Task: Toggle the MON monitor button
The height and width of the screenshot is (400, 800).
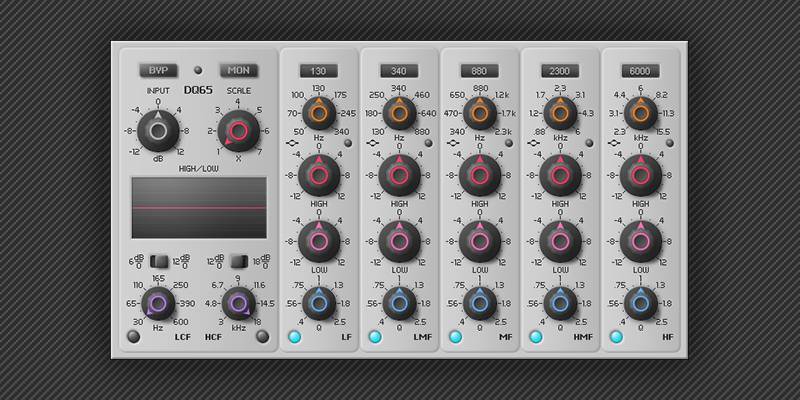Action: click(239, 70)
